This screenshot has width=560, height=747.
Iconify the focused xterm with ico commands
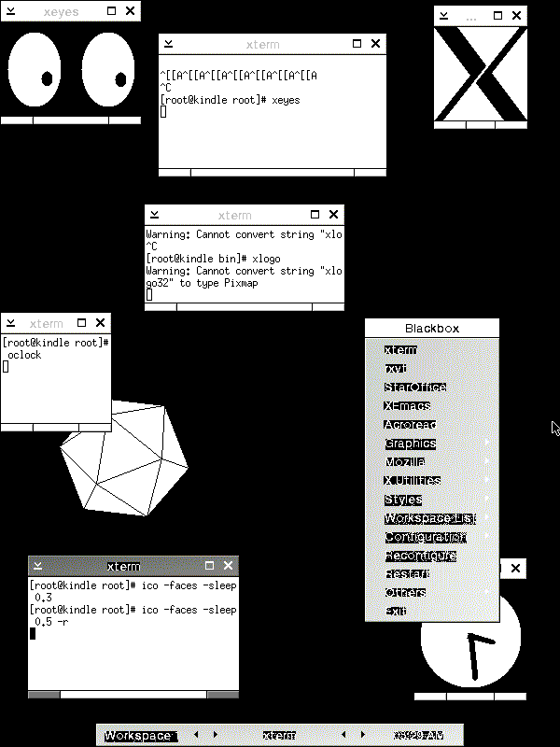click(x=38, y=566)
